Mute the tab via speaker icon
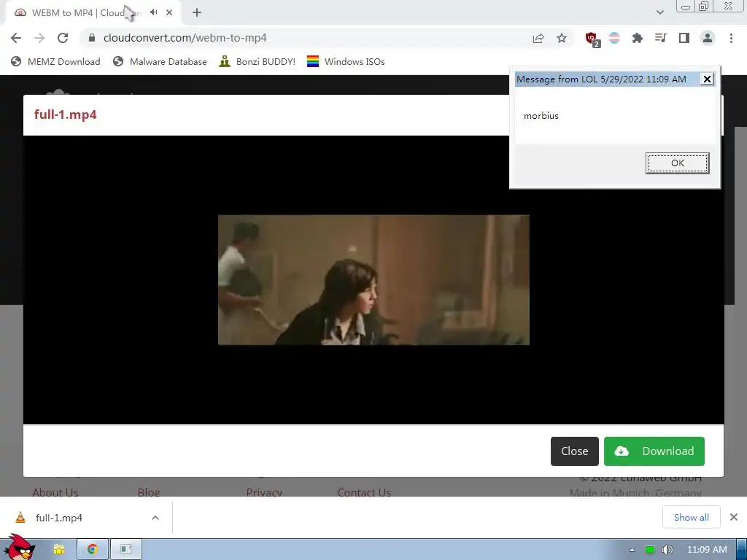This screenshot has width=747, height=560. [x=153, y=12]
